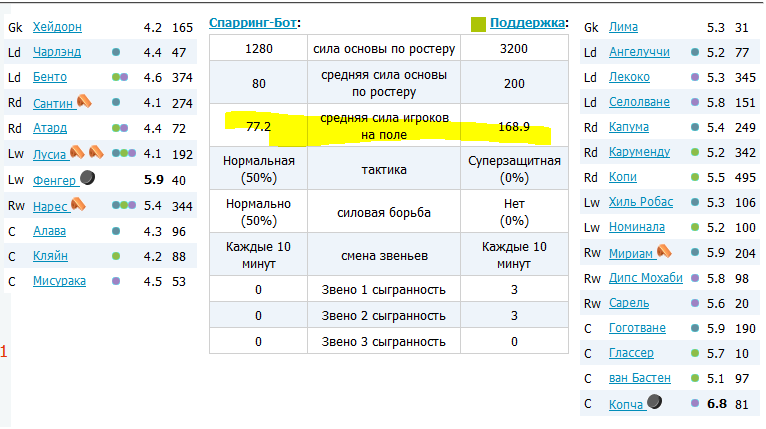Click the first orange icon next to Лусиа
Viewport: 766px width, 429px height.
point(77,152)
